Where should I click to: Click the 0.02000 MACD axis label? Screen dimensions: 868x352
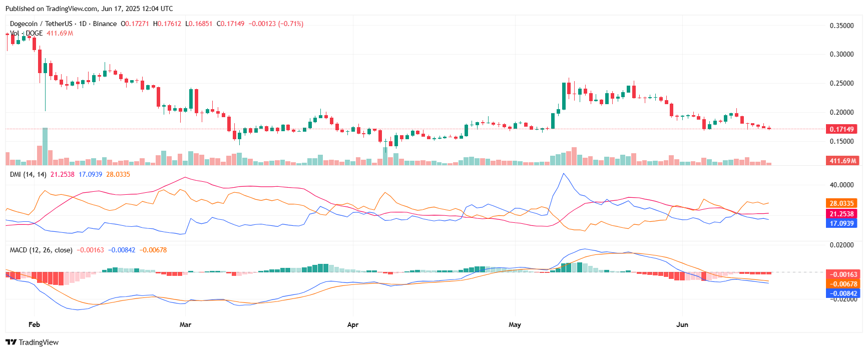coord(842,245)
